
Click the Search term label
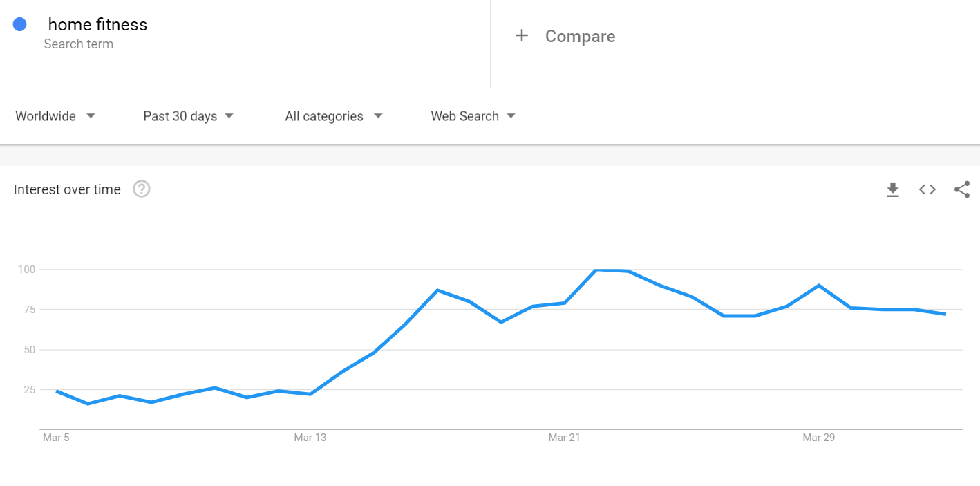click(78, 44)
